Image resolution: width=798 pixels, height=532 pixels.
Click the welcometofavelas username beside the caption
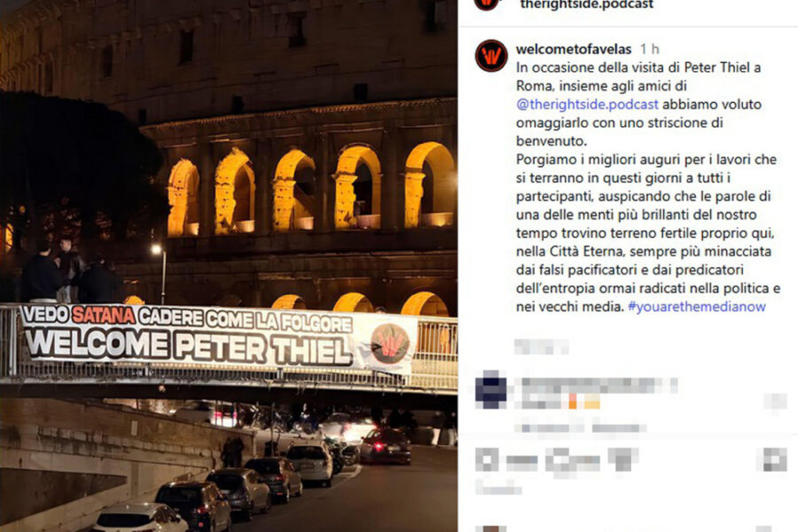574,49
